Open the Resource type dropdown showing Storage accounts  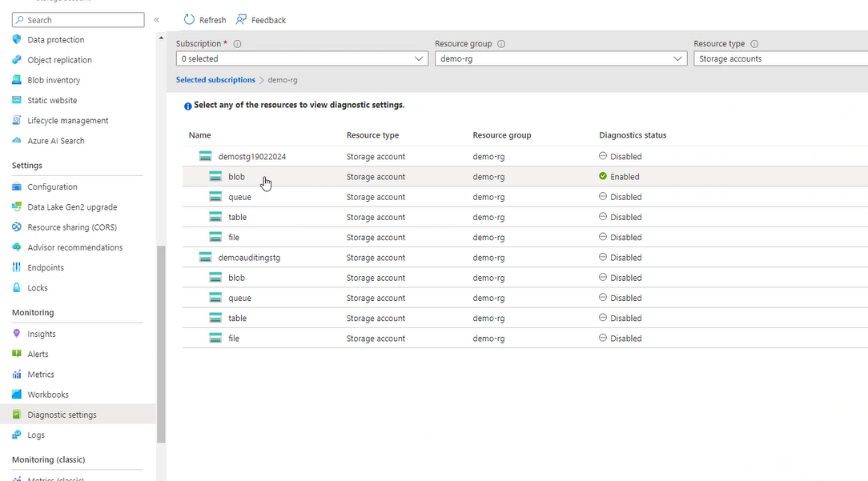pos(781,58)
